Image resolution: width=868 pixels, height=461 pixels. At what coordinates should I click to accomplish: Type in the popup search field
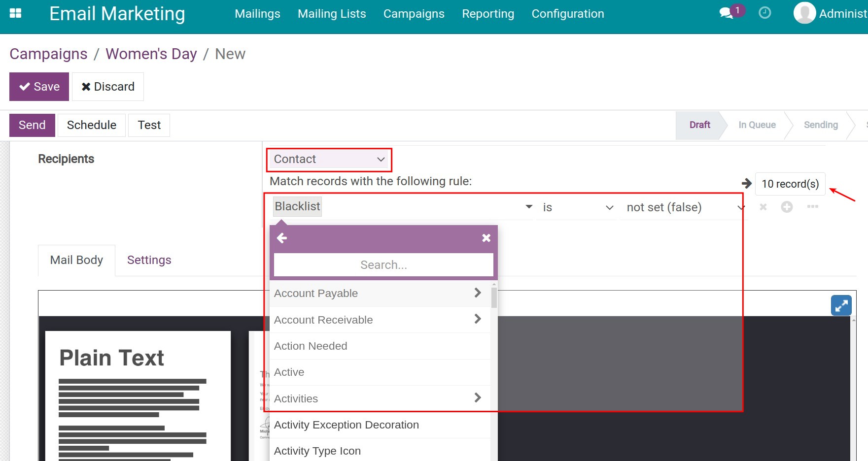(x=383, y=264)
